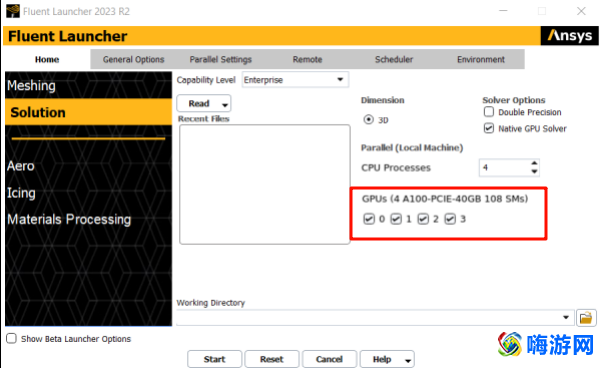The height and width of the screenshot is (368, 602).
Task: Decrease CPU Processes with down arrow
Action: pyautogui.click(x=534, y=172)
